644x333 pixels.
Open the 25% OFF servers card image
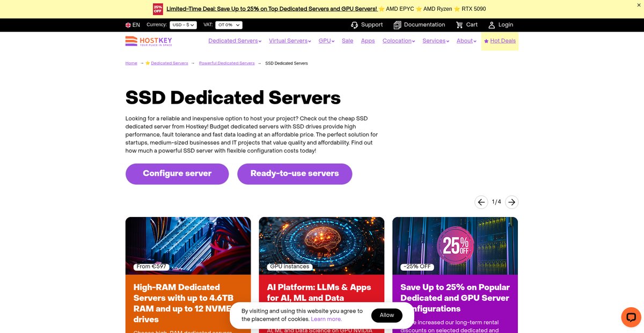tap(455, 246)
